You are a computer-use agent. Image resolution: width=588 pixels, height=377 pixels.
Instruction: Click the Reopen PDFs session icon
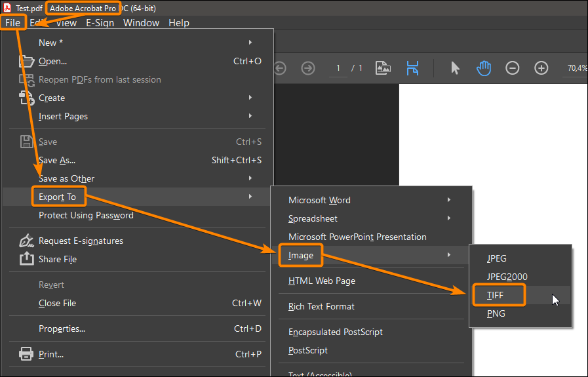[x=27, y=79]
